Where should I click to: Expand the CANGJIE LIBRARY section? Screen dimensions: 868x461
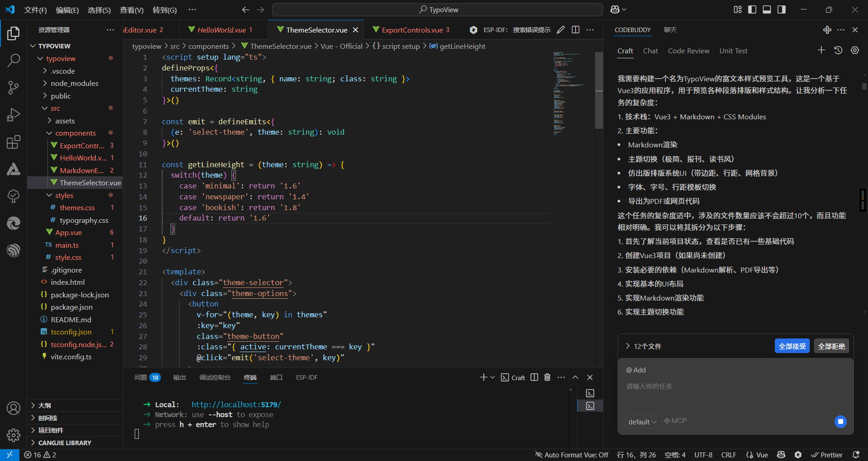point(75,442)
